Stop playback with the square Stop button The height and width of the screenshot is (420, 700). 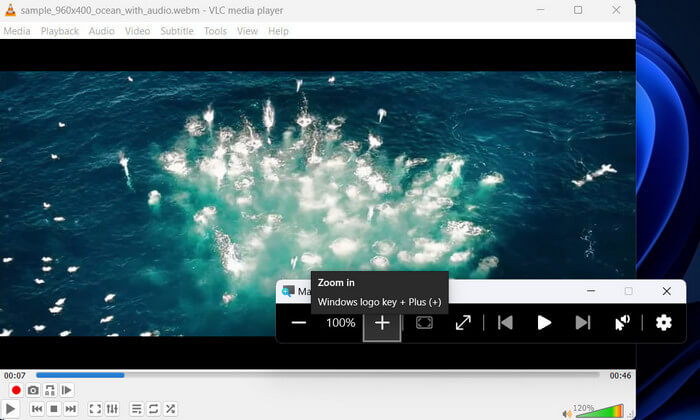54,409
